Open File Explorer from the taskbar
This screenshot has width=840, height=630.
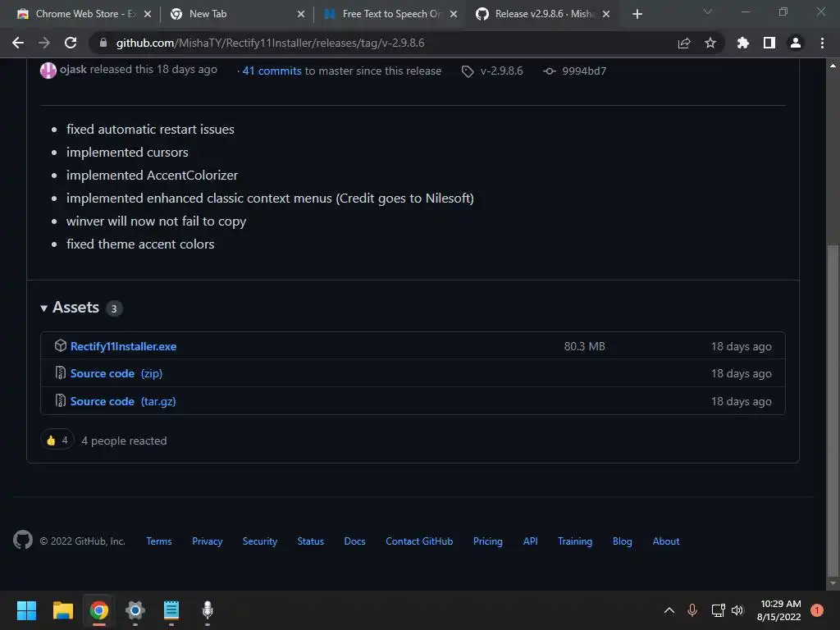click(x=62, y=610)
